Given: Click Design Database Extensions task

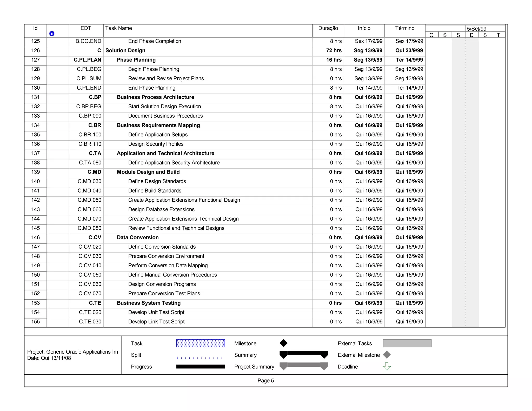Looking at the screenshot, I should coord(161,209).
